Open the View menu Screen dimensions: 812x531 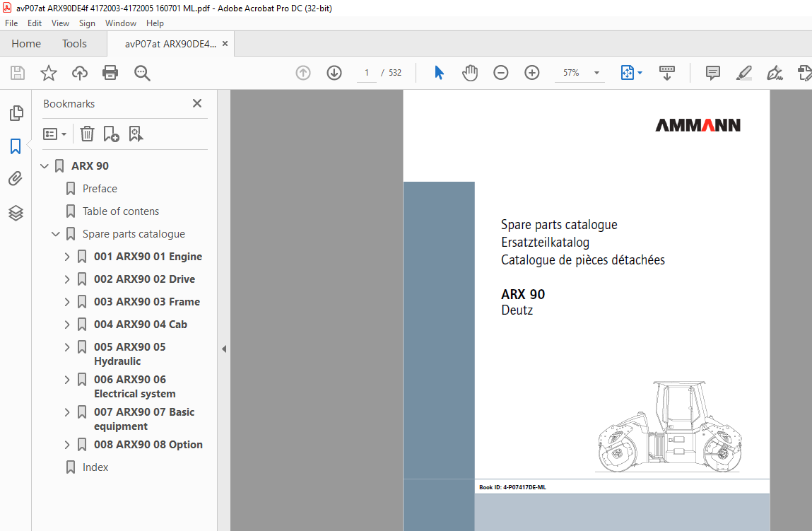pyautogui.click(x=60, y=23)
